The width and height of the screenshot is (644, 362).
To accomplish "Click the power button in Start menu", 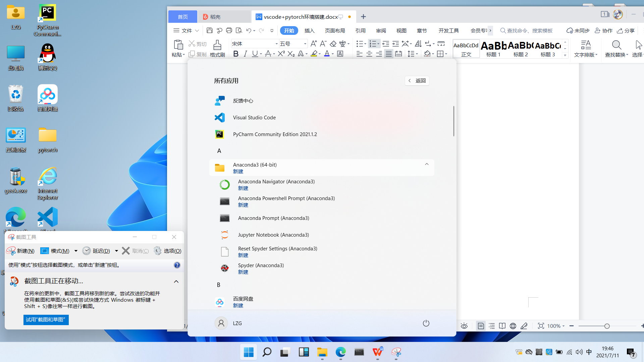I will coord(426,323).
